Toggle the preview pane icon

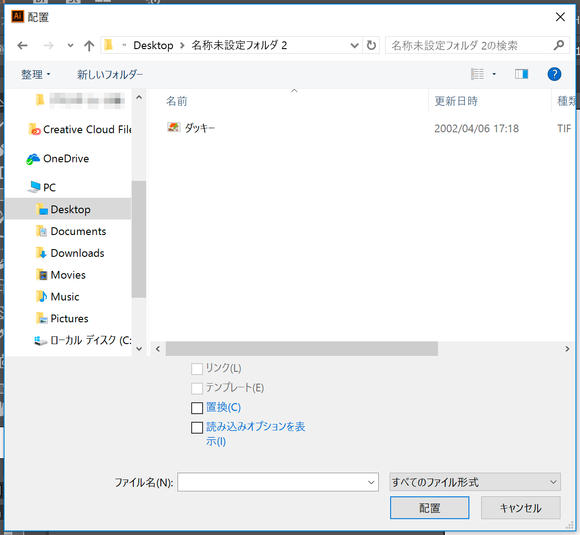[x=522, y=74]
